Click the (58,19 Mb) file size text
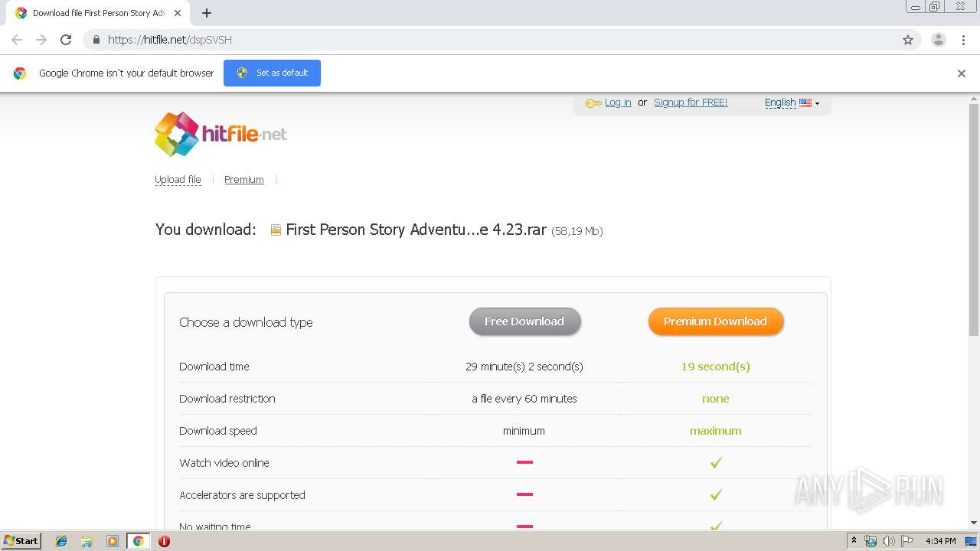The width and height of the screenshot is (980, 551). [x=577, y=231]
